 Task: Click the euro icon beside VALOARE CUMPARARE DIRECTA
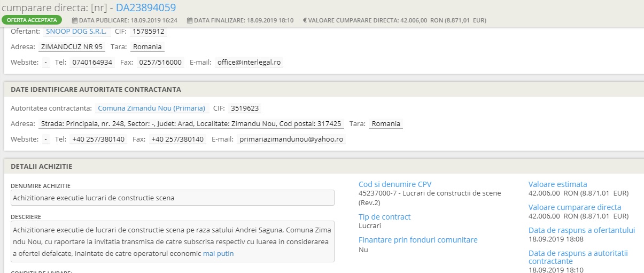[x=305, y=20]
